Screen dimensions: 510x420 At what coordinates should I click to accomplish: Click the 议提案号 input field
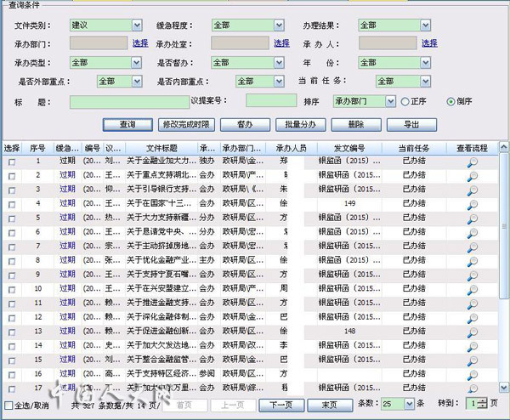(x=271, y=100)
